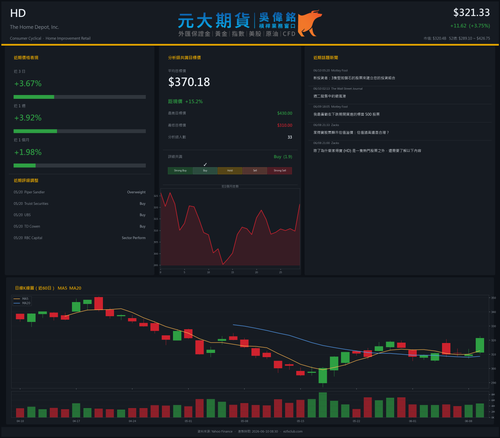Select the Strong Sell rating segment
Image resolution: width=500 pixels, height=438 pixels.
click(280, 171)
